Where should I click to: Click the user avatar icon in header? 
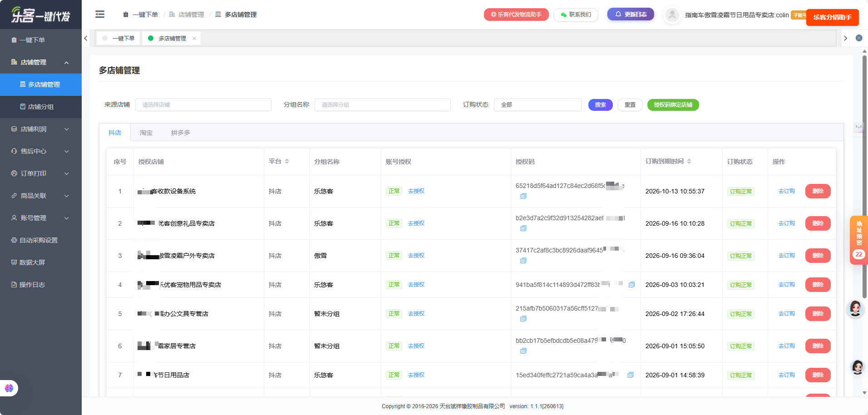[x=672, y=15]
